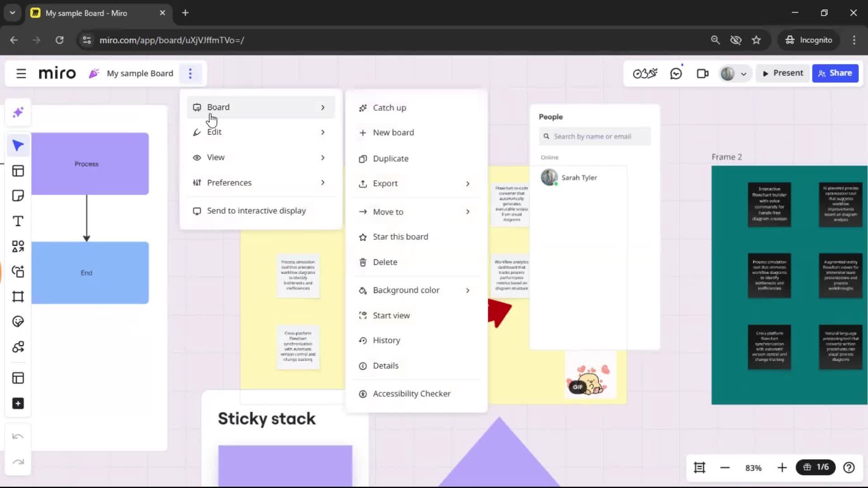Click the Redo arrow
868x488 pixels.
point(18,462)
